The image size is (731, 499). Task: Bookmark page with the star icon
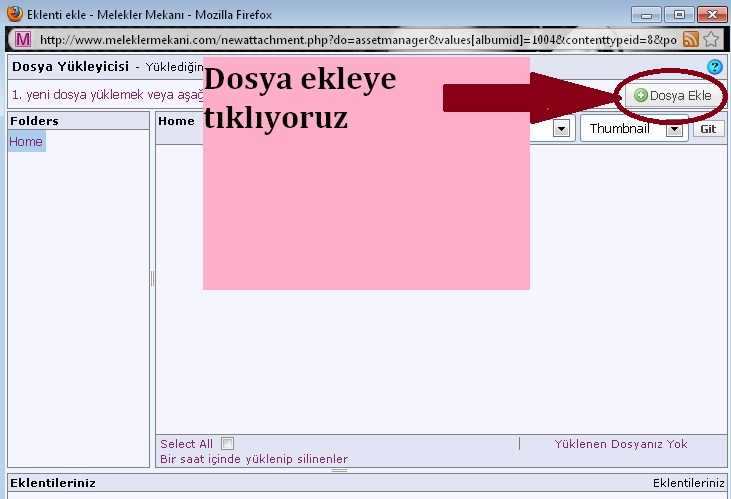click(711, 39)
